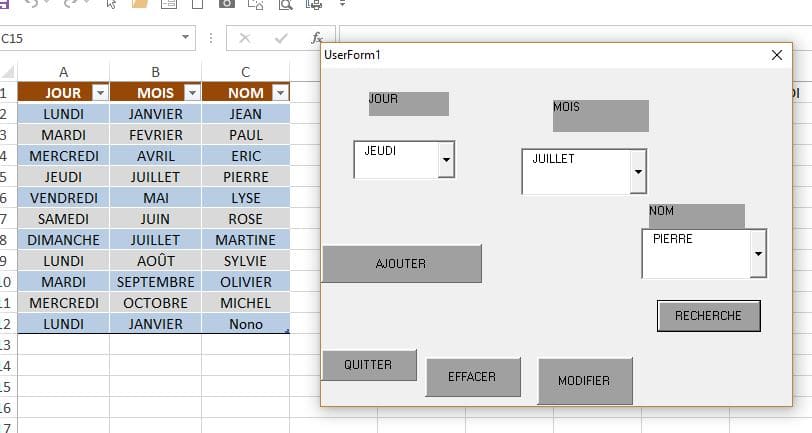This screenshot has width=812, height=433.
Task: Select the PIERRE cell in the worksheet
Action: 245,177
